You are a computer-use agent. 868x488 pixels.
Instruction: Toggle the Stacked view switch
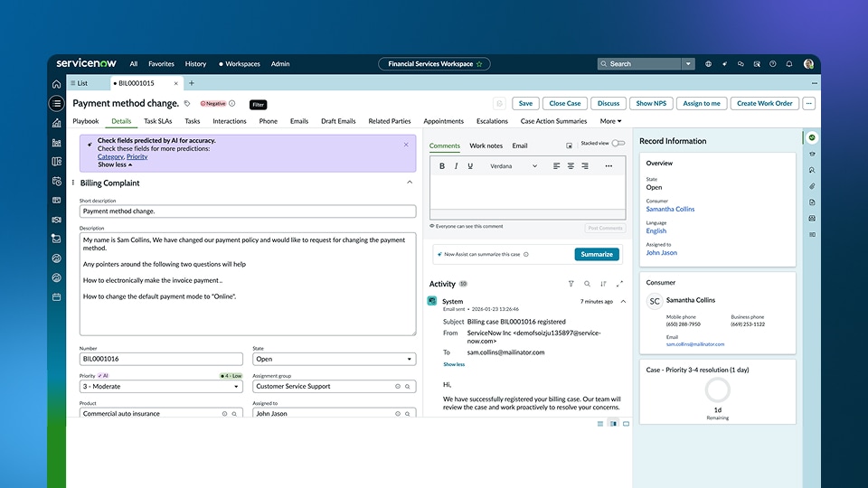(618, 144)
